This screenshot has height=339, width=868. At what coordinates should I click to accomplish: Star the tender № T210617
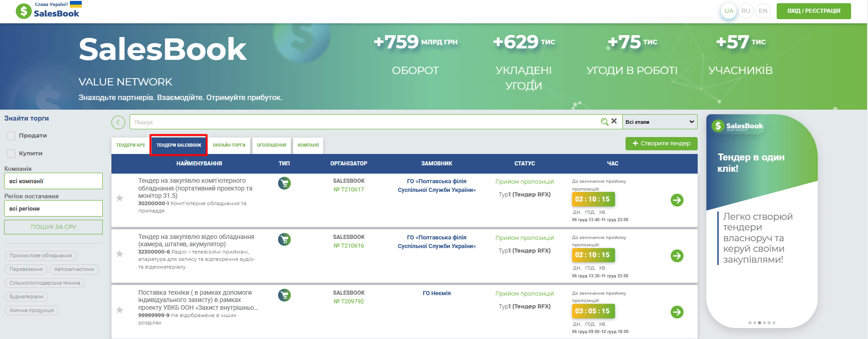[x=120, y=198]
